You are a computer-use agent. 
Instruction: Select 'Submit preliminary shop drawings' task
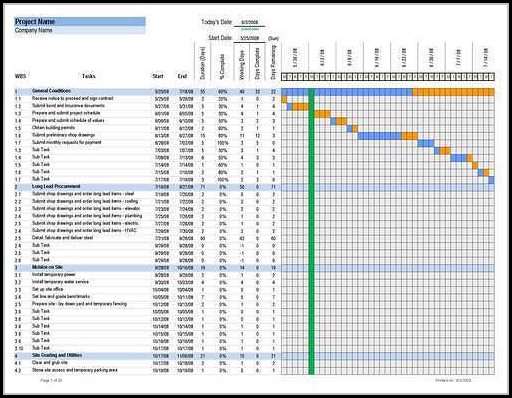63,135
